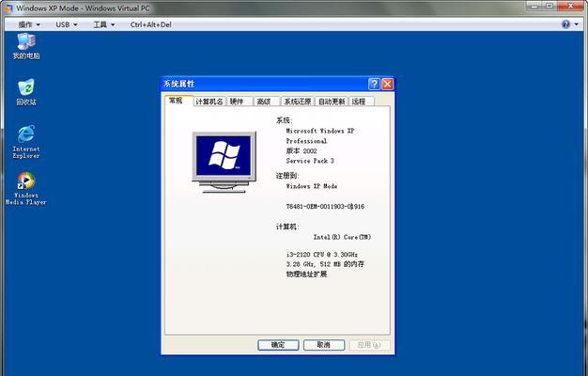Image resolution: width=588 pixels, height=376 pixels.
Task: Maximize the Windows Virtual PC window
Action: tap(549, 6)
